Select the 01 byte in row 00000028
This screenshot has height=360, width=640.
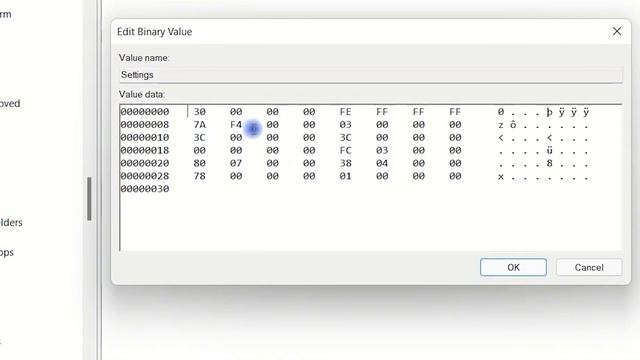coord(345,176)
